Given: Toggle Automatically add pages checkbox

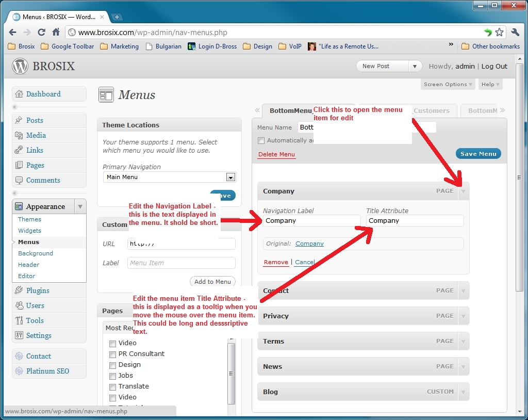Looking at the screenshot, I should (x=261, y=140).
